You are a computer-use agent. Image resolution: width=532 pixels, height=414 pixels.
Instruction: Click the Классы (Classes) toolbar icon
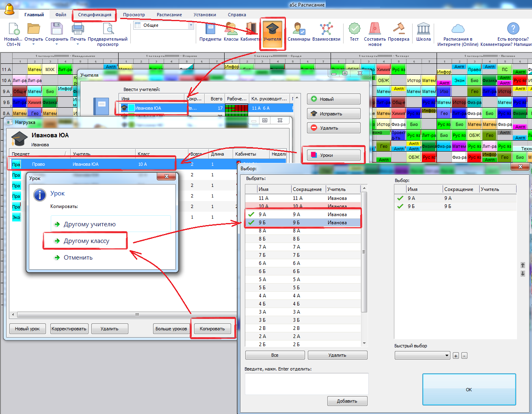[x=231, y=32]
